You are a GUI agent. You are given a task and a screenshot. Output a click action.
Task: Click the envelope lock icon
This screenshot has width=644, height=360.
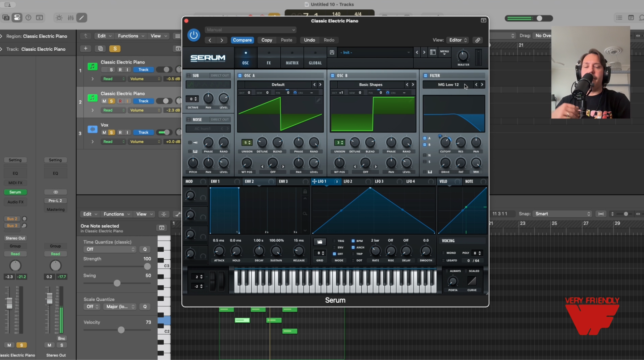pyautogui.click(x=305, y=192)
